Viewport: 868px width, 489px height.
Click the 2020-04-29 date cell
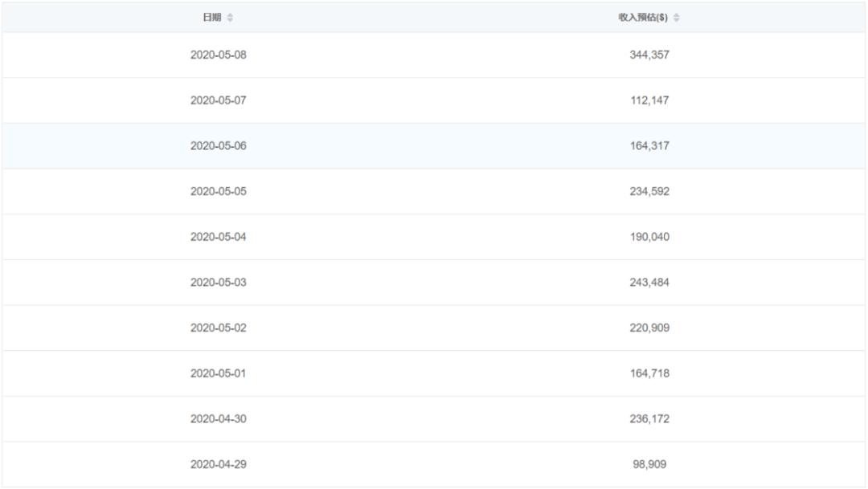(218, 464)
